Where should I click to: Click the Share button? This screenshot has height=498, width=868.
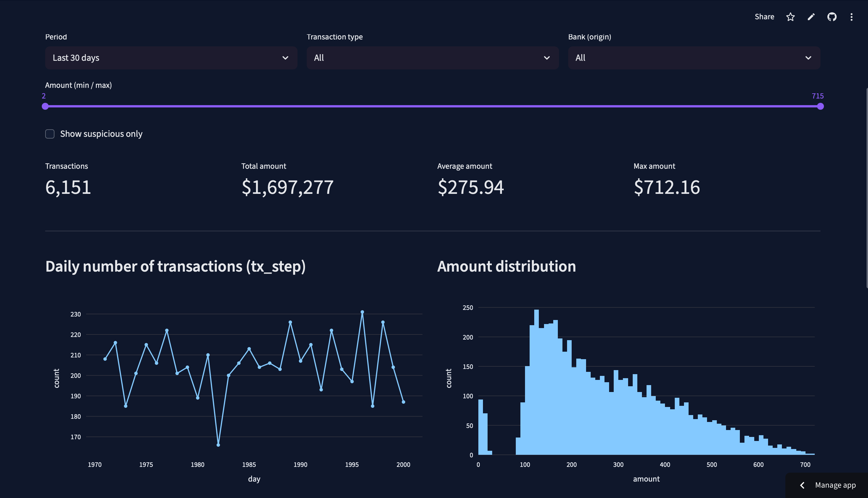coord(765,16)
